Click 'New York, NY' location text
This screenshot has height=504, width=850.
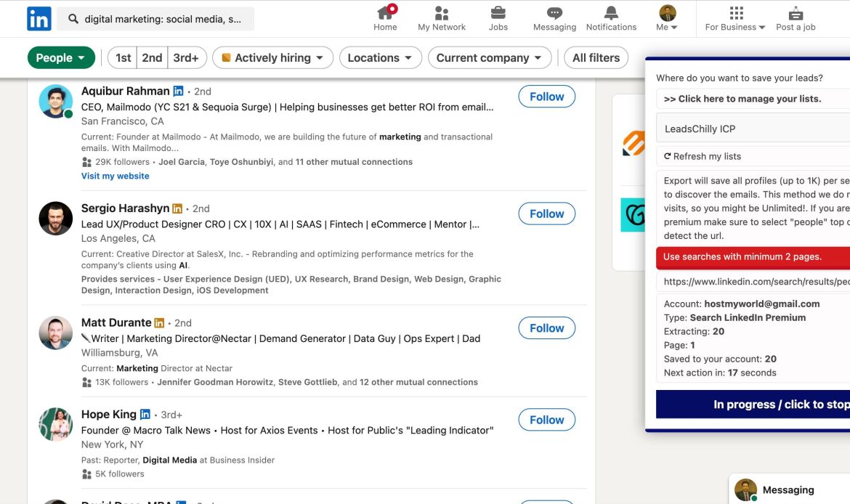pyautogui.click(x=112, y=444)
